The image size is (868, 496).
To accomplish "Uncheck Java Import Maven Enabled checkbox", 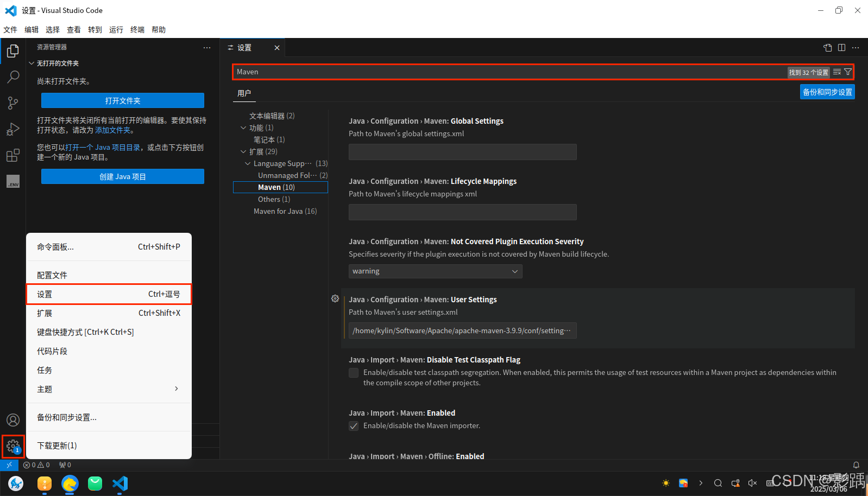I will pyautogui.click(x=354, y=426).
